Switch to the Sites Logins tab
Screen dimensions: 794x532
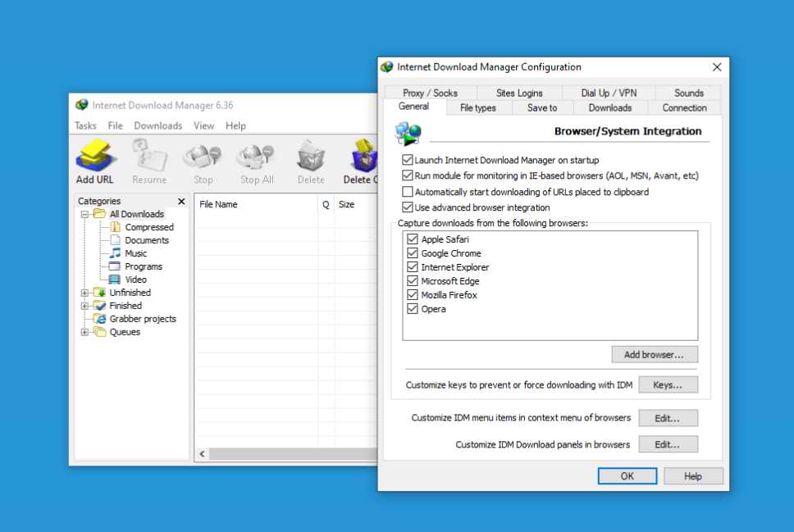point(519,93)
